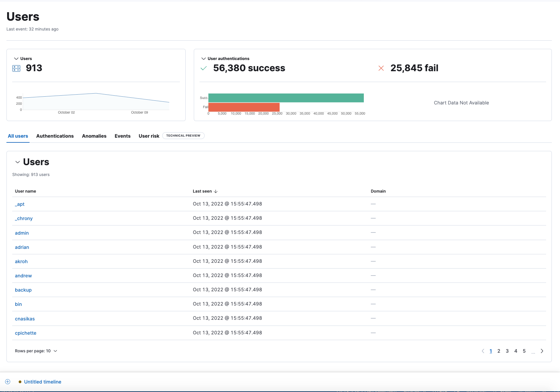Collapse the Users summary panel
The height and width of the screenshot is (392, 560).
pos(16,58)
